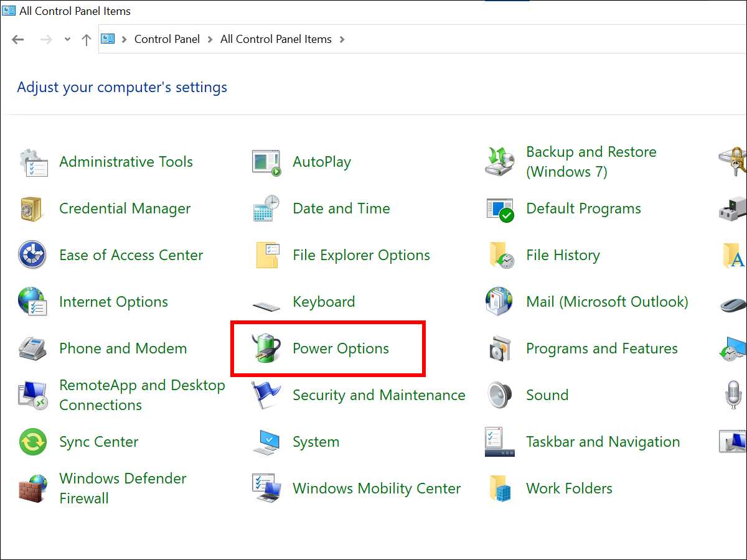This screenshot has height=560, width=747.
Task: Click the Security and Maintenance flag icon
Action: [x=266, y=395]
